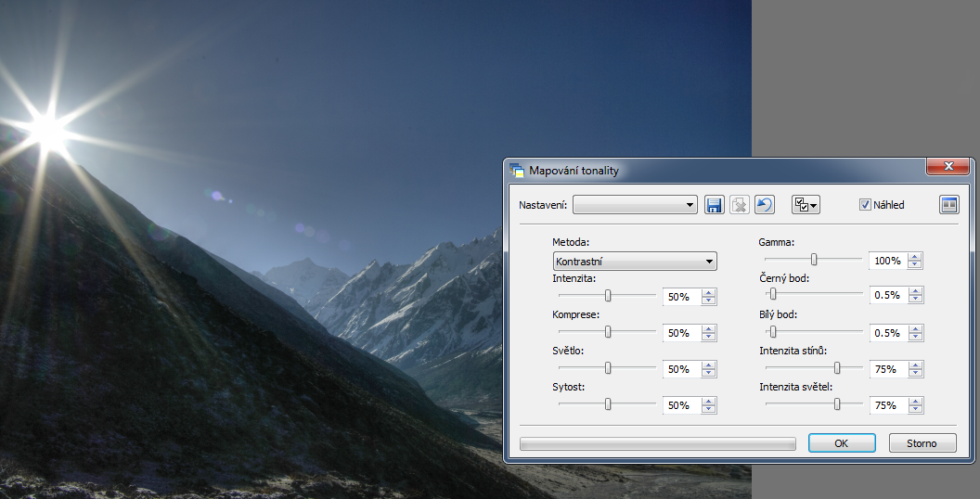Toggle the Náhled preview checkbox
The height and width of the screenshot is (499, 980).
[x=865, y=205]
